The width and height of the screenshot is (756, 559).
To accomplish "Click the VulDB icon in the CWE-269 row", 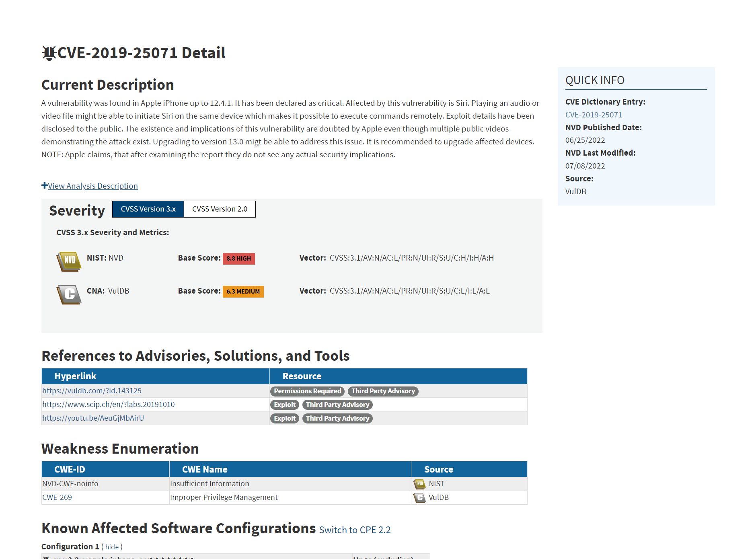I will point(419,497).
